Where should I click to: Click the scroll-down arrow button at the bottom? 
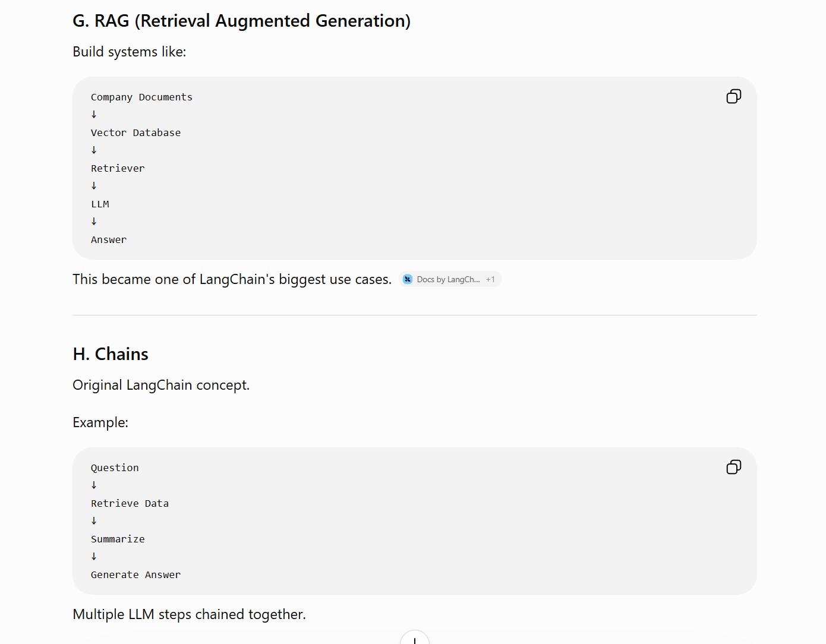[415, 638]
